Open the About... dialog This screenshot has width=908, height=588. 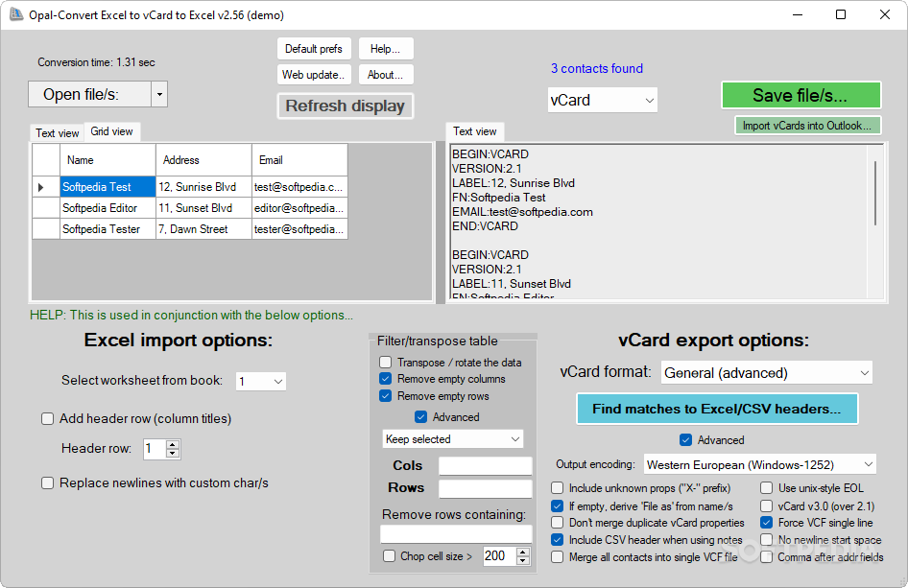[x=386, y=75]
